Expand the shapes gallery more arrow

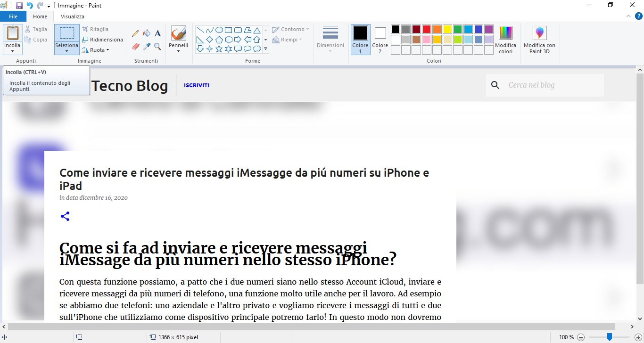[x=265, y=49]
